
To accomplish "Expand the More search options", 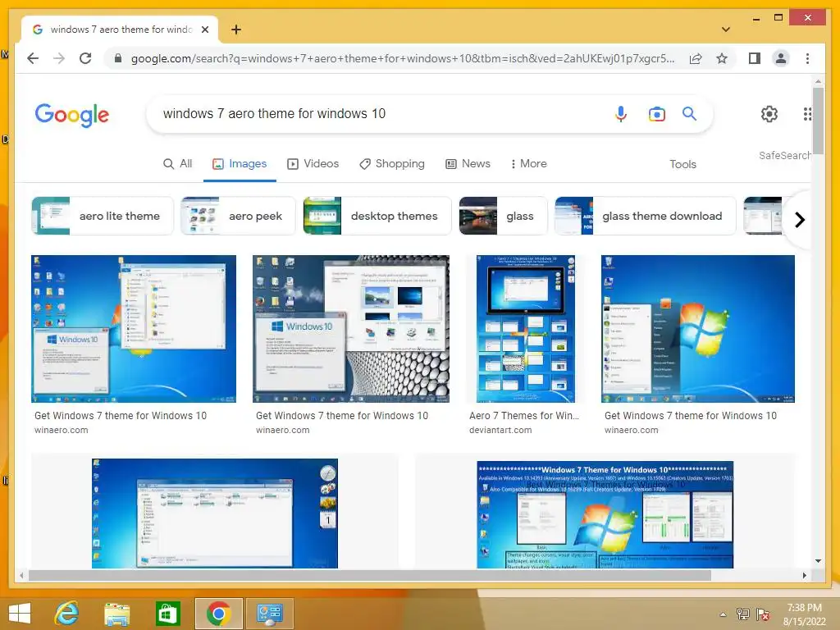I will tap(528, 164).
